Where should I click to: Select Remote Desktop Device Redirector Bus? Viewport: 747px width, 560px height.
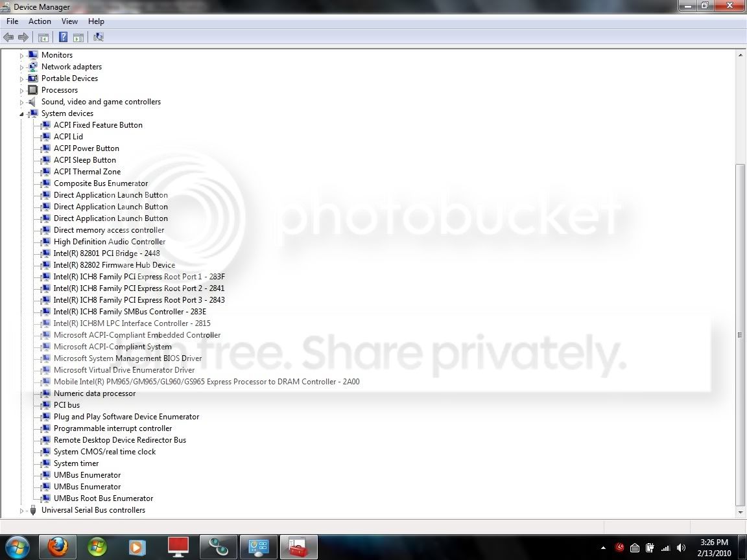click(x=120, y=440)
